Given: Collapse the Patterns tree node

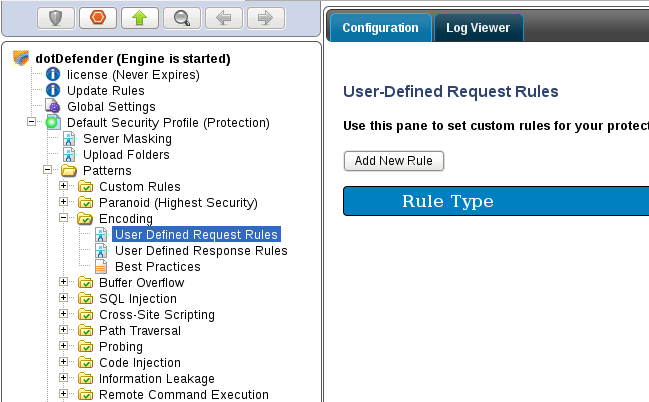Looking at the screenshot, I should 48,170.
